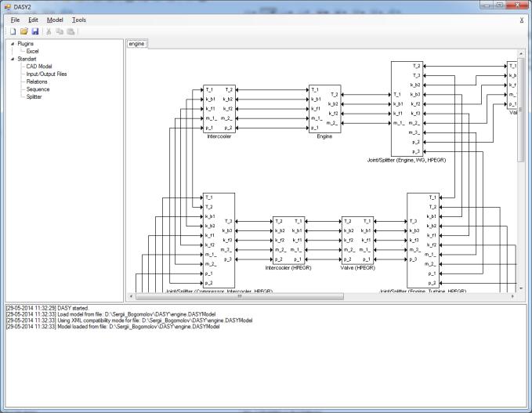Viewport: 532px width, 413px height.
Task: Click the Engine block label
Action: 324,136
